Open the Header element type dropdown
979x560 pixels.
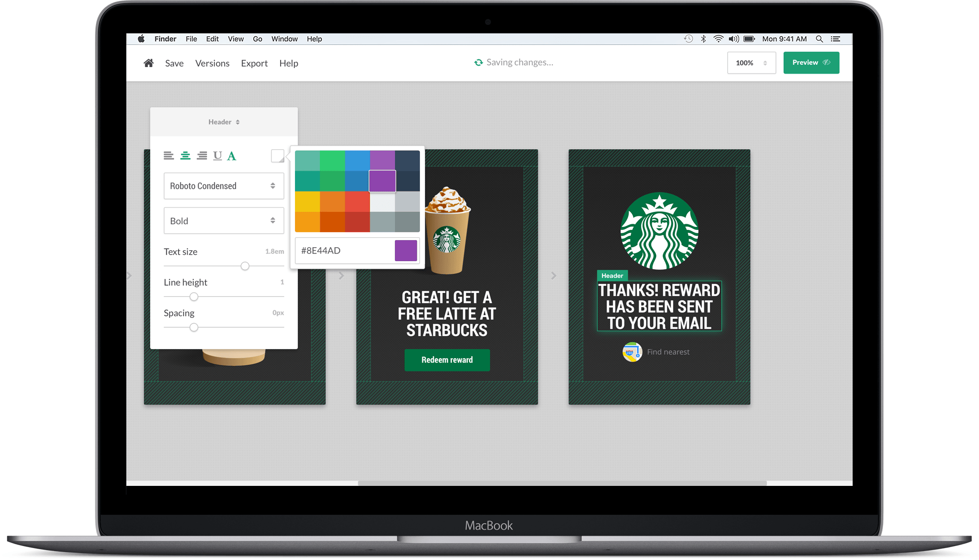[x=224, y=122]
